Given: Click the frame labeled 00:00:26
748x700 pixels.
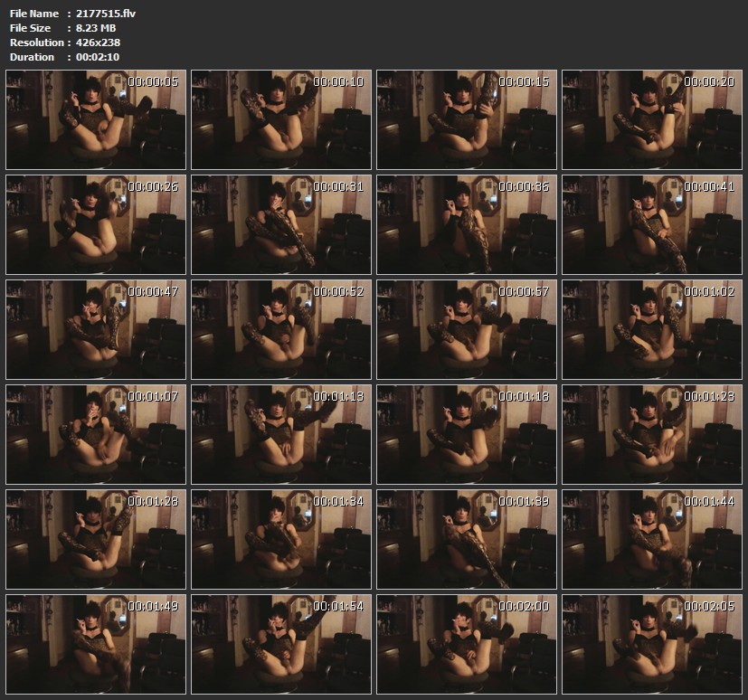Looking at the screenshot, I should pos(95,225).
